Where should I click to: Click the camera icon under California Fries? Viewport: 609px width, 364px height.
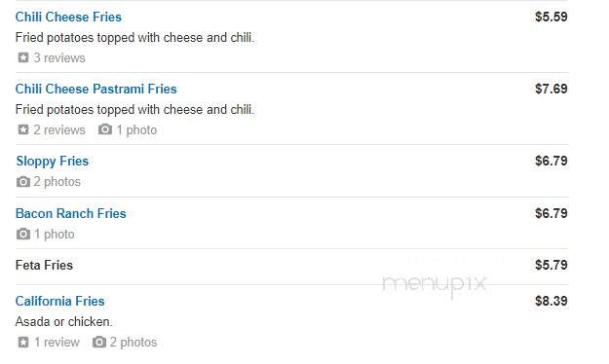[99, 342]
